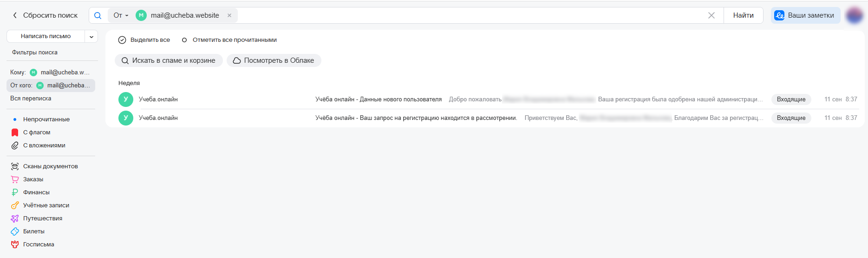Click Искать в спаме и корзине button
This screenshot has width=868, height=258.
(x=169, y=60)
